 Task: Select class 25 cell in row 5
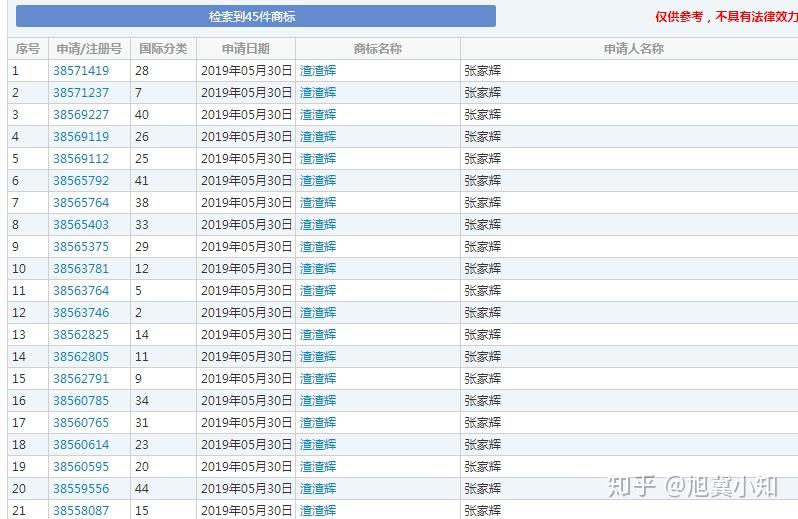pyautogui.click(x=163, y=159)
